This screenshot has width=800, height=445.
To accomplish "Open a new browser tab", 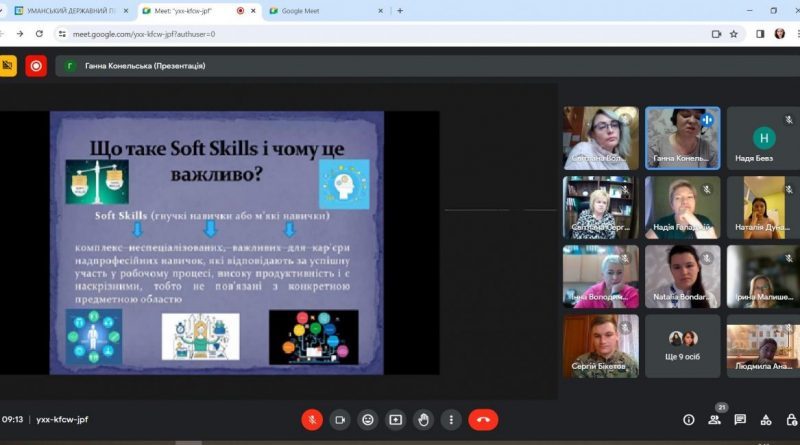I will click(400, 11).
